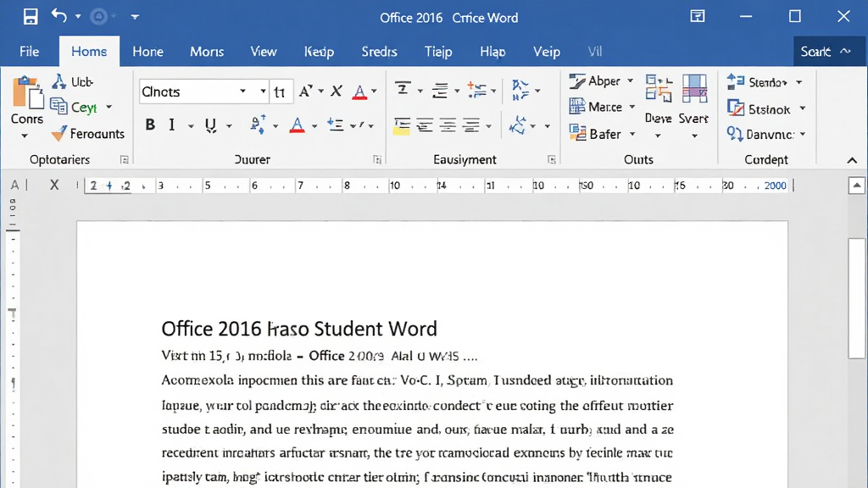This screenshot has height=488, width=868.
Task: Click the tab selector X on the ruler
Action: point(54,185)
